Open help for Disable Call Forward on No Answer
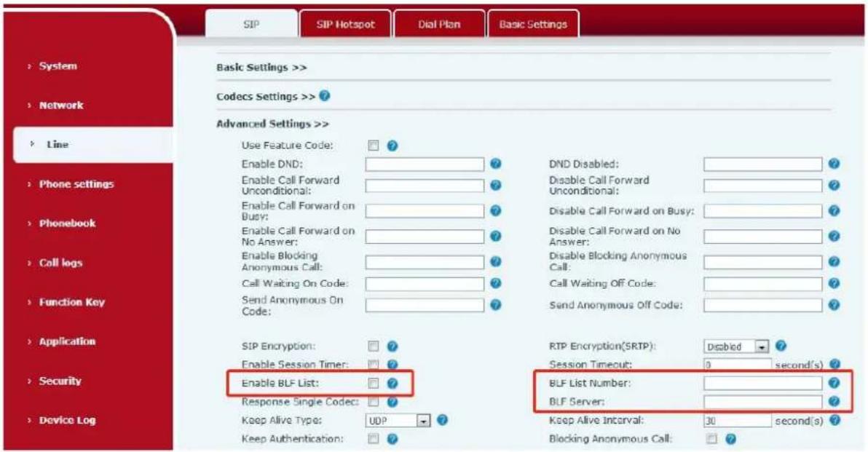The height and width of the screenshot is (452, 868). click(x=835, y=237)
